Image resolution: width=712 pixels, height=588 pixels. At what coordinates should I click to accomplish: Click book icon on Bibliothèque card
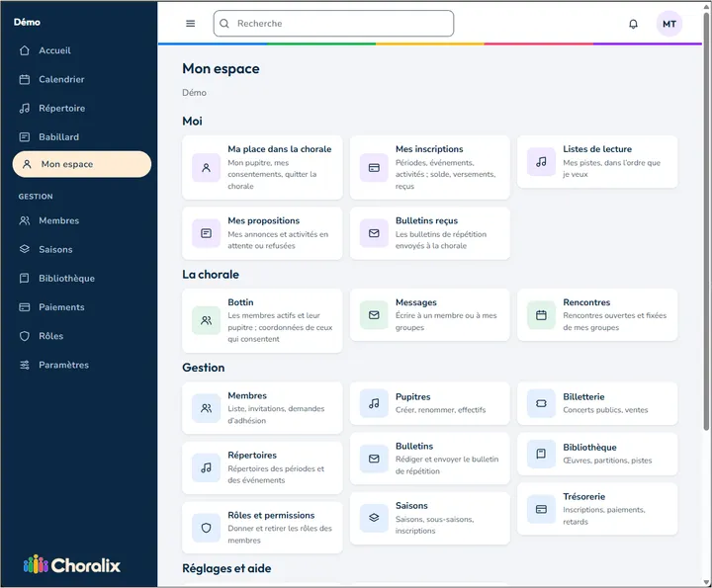click(x=541, y=454)
